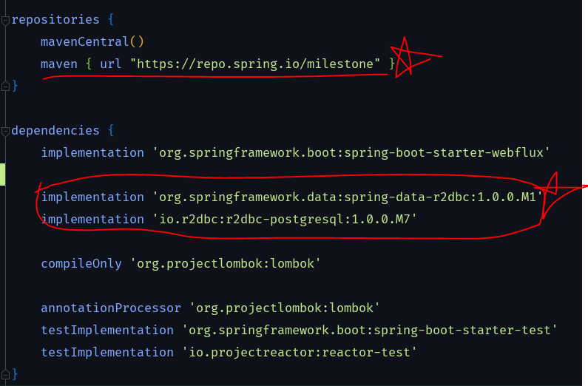Click the green change marker in gutter
The width and height of the screenshot is (588, 386).
3,175
